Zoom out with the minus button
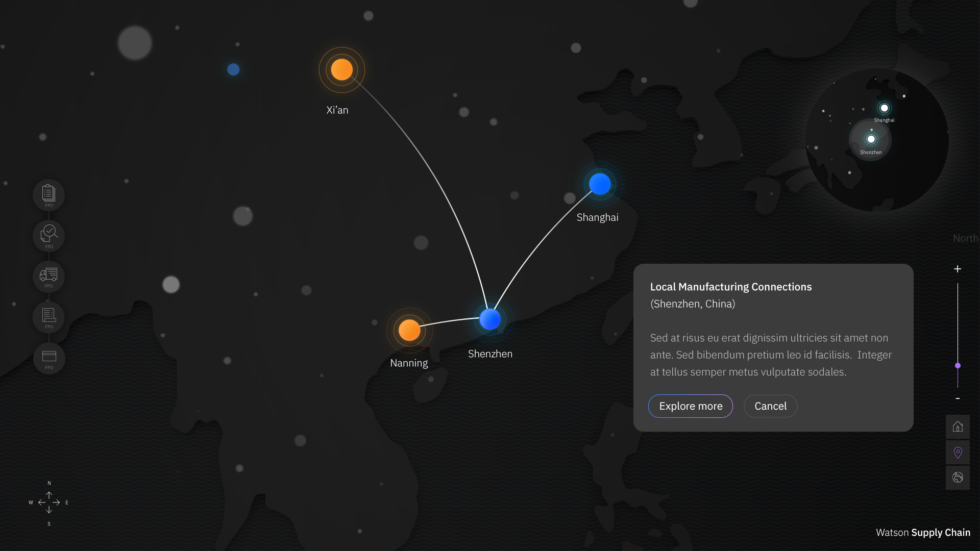 coord(958,398)
